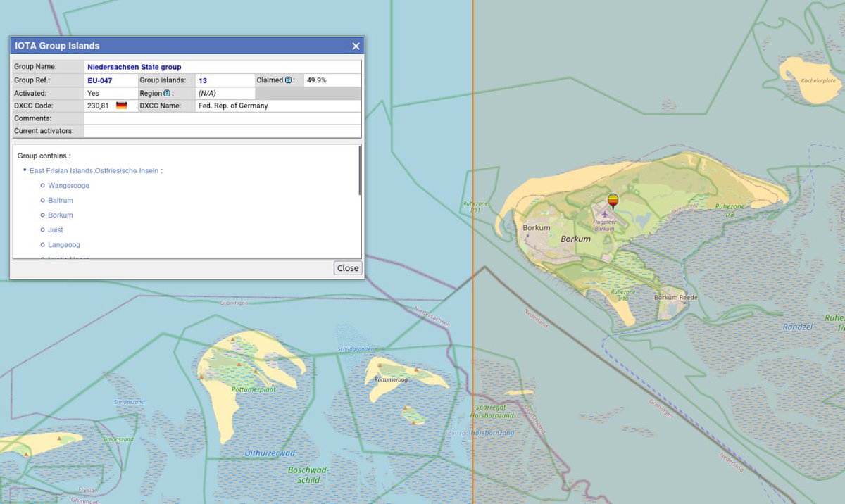Click the Kachelotplate label on the map

818,81
